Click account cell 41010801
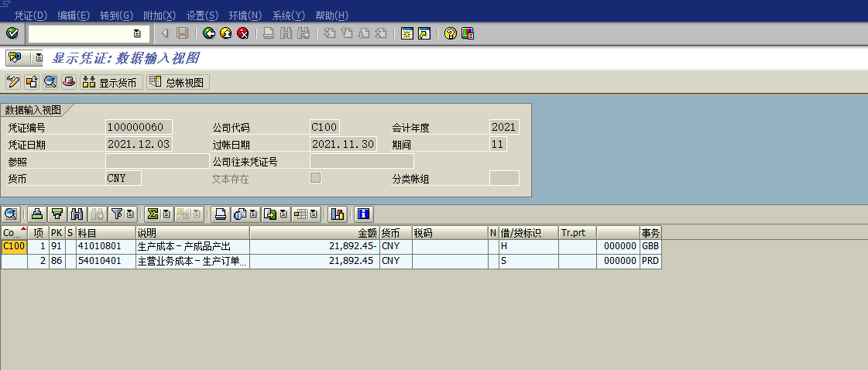Screen dimensions: 868x370 tap(106, 246)
